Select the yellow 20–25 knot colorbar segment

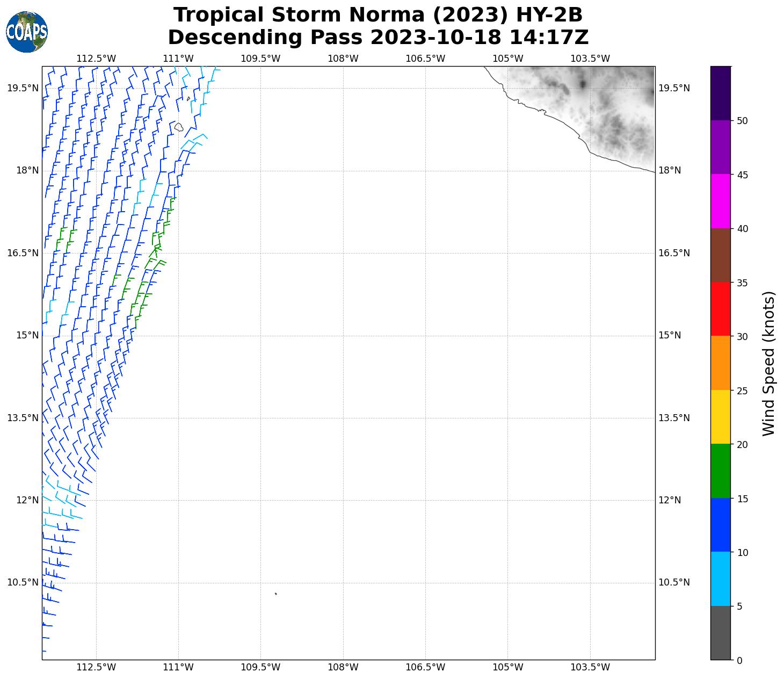coord(720,417)
